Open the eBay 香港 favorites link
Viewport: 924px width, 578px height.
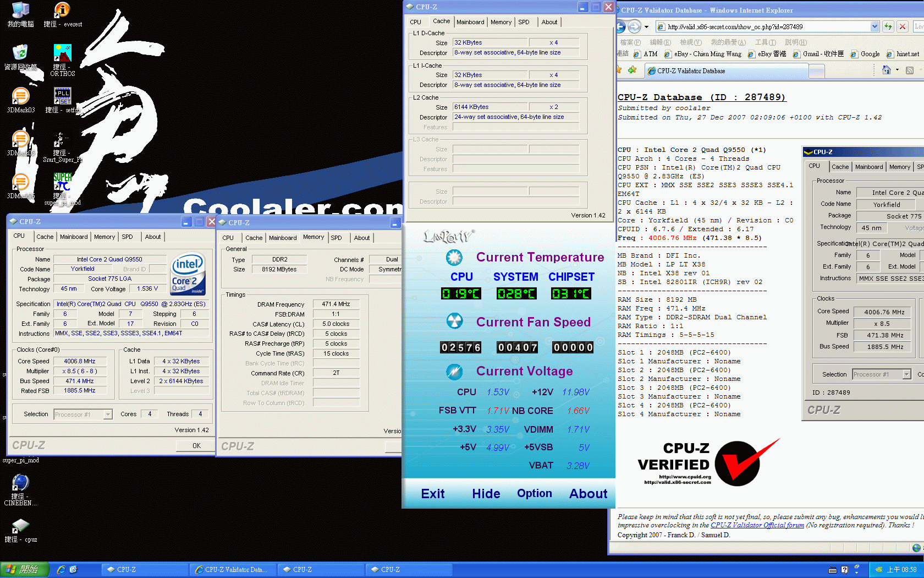[x=767, y=54]
